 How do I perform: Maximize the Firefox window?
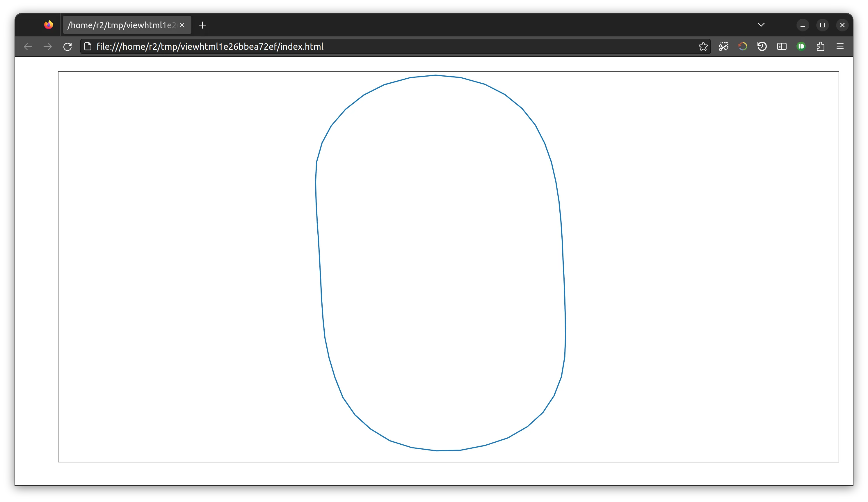tap(823, 25)
